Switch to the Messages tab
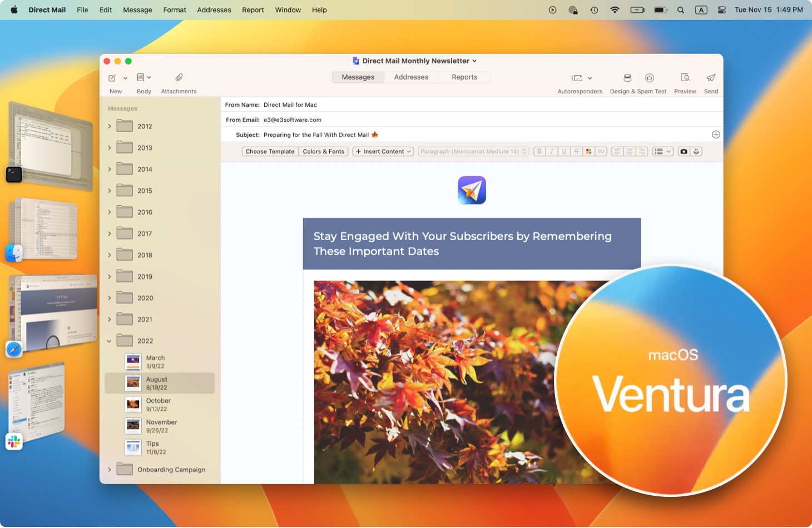812x528 pixels. (358, 77)
